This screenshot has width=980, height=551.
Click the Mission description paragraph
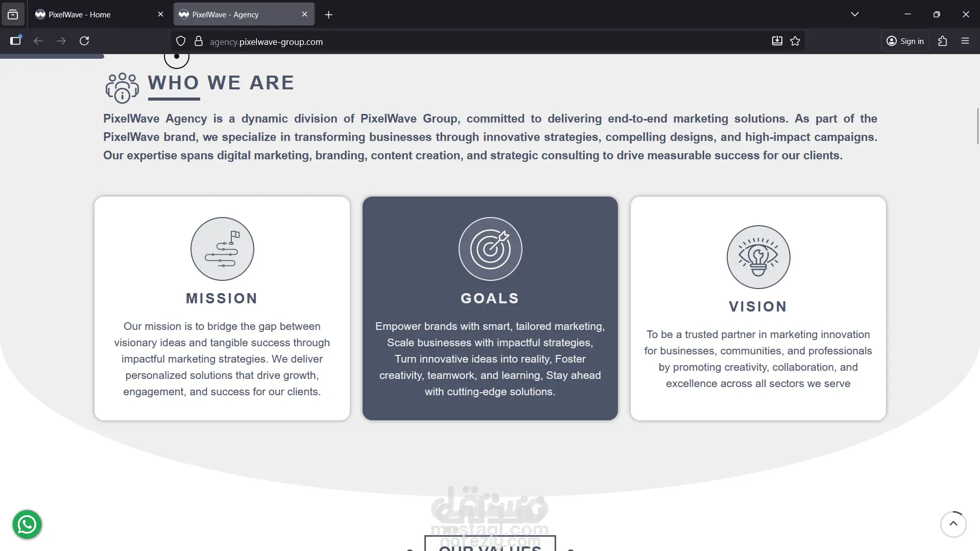point(222,359)
